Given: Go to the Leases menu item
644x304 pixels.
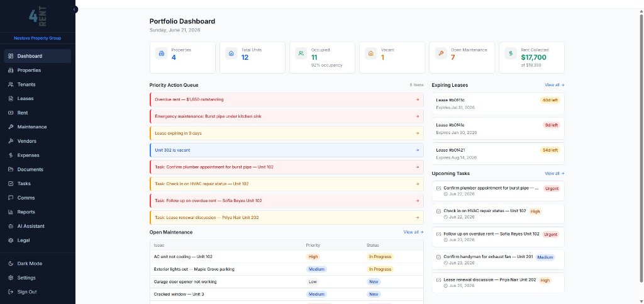Looking at the screenshot, I should pyautogui.click(x=37, y=99).
